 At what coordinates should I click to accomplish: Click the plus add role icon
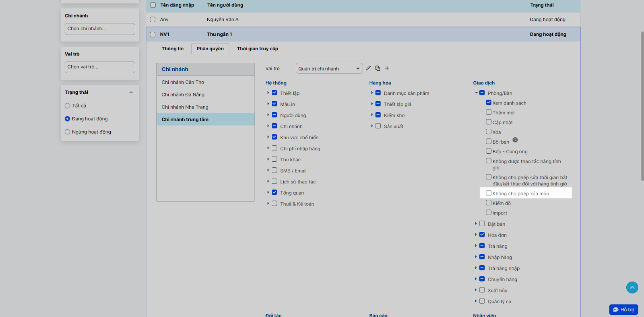coord(387,68)
